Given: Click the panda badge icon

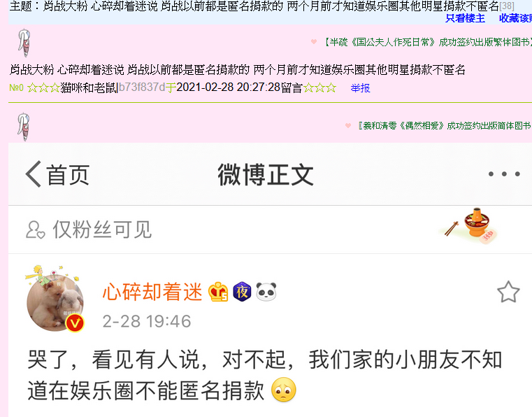Looking at the screenshot, I should coord(266,292).
